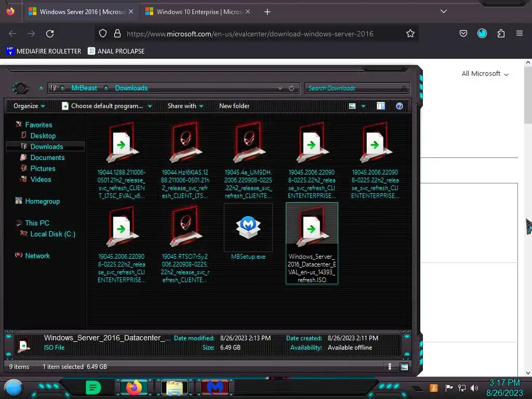Viewport: 532px width, 399px height.
Task: Select MBSetup.exe installer file
Action: 248,233
